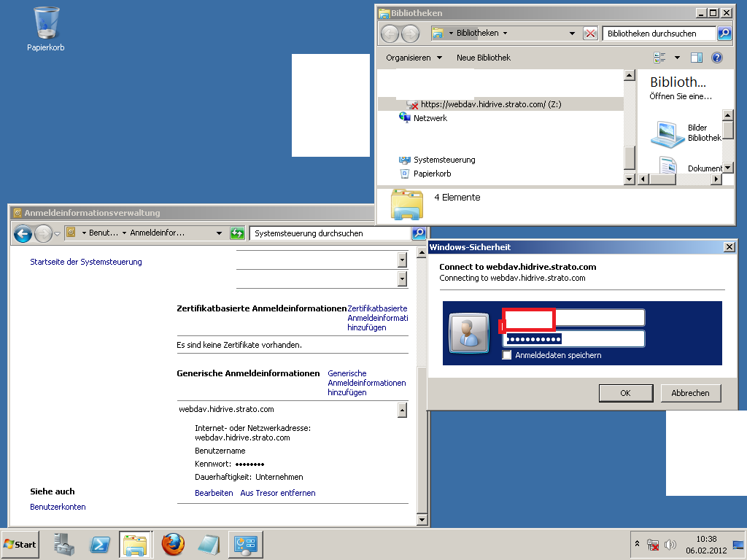Enable Anmeldedaten speichern checkbox
747x560 pixels.
click(x=507, y=355)
